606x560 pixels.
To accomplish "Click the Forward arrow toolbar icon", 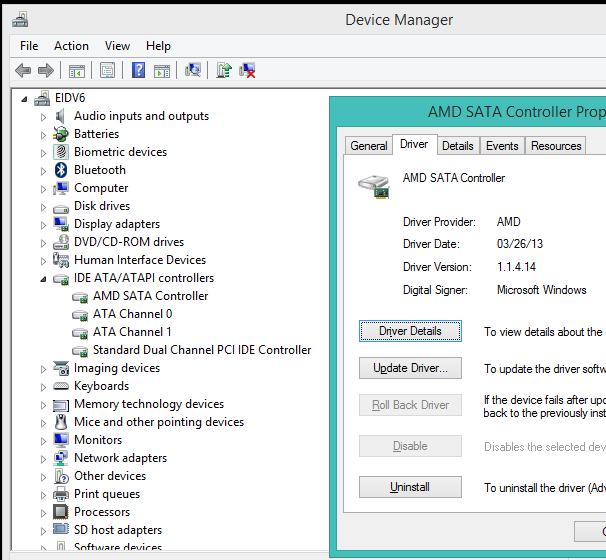I will tap(46, 71).
